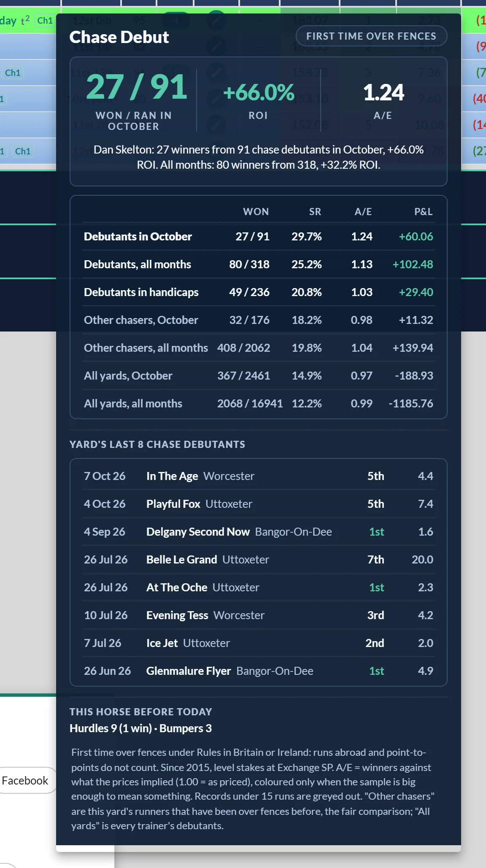Viewport: 486px width, 868px height.
Task: Click the 'Other chasers, all months' row label
Action: coord(146,348)
